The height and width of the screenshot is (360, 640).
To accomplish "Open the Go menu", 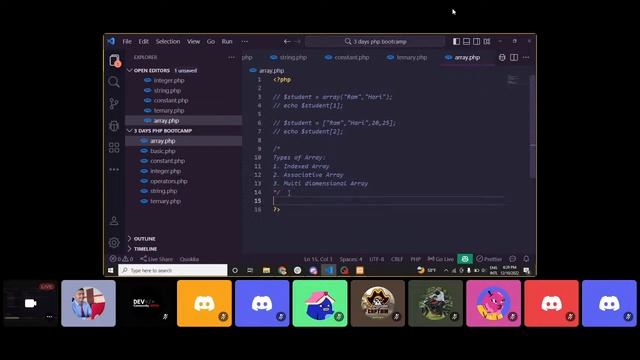I will [211, 41].
